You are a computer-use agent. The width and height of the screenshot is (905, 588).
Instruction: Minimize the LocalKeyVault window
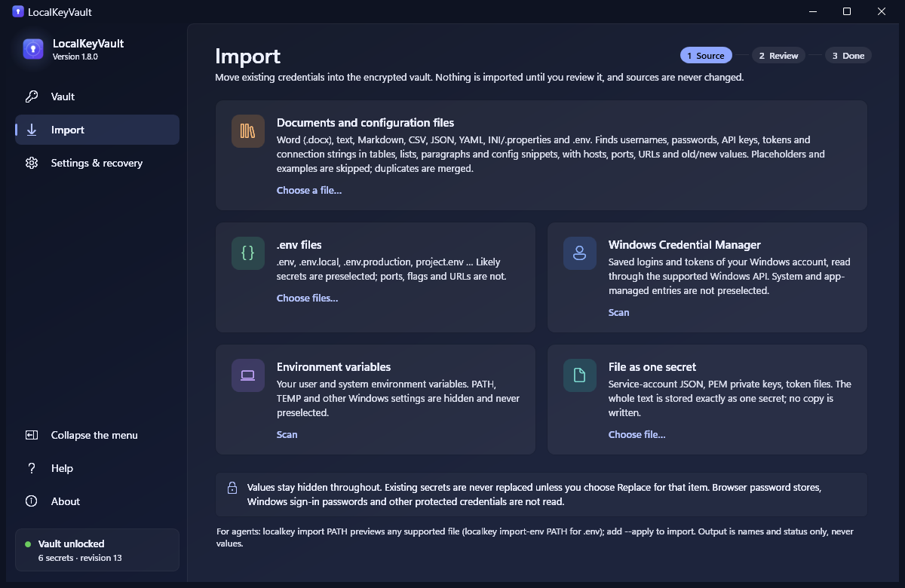(x=813, y=11)
